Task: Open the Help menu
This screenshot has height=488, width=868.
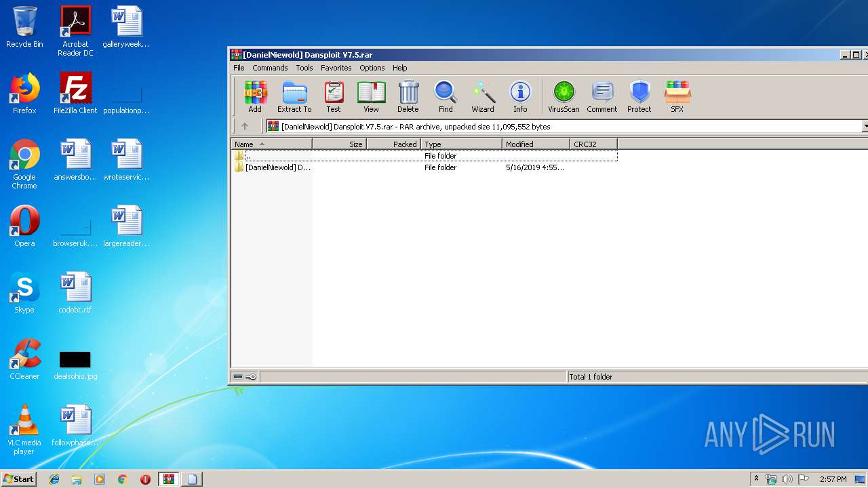Action: [x=400, y=68]
